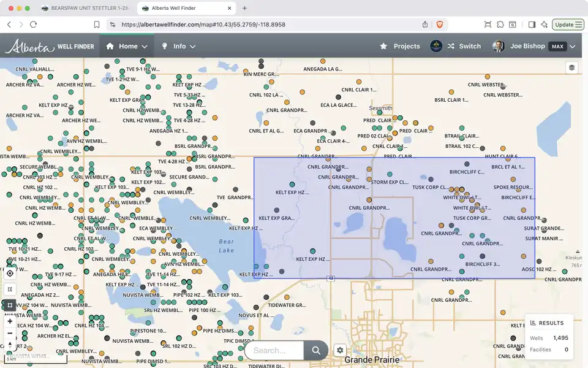Open the Projects page
Viewport: 588px width, 368px height.
click(x=400, y=46)
